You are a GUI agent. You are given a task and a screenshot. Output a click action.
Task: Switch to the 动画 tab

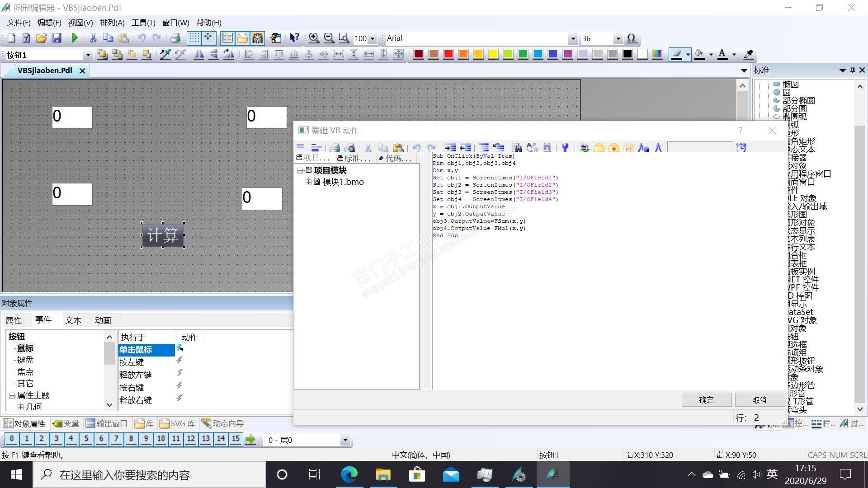point(103,321)
